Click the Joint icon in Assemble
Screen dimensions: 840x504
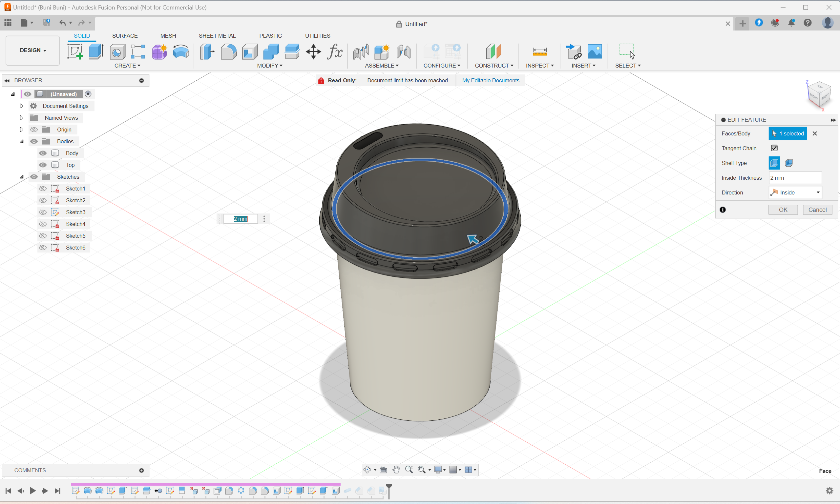(361, 51)
